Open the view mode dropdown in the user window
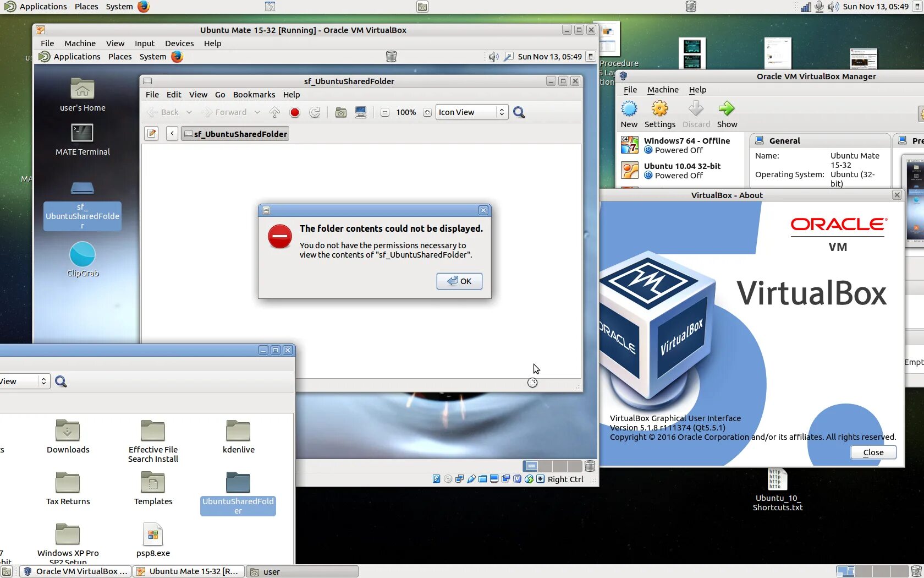The width and height of the screenshot is (924, 578). pos(25,381)
